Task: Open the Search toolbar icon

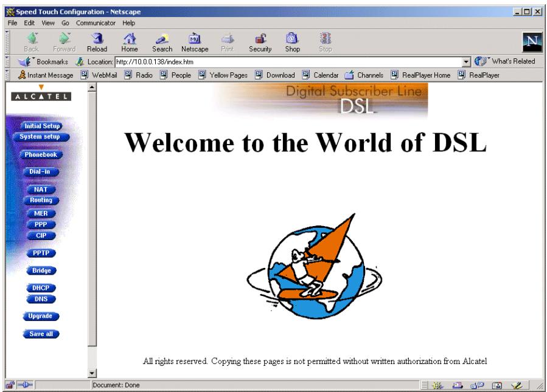Action: point(162,42)
